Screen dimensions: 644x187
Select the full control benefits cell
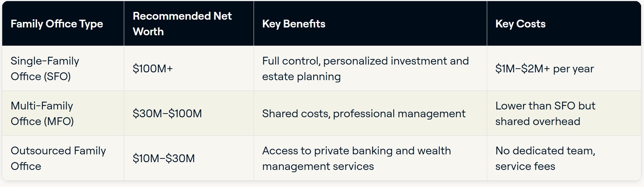tap(370, 69)
